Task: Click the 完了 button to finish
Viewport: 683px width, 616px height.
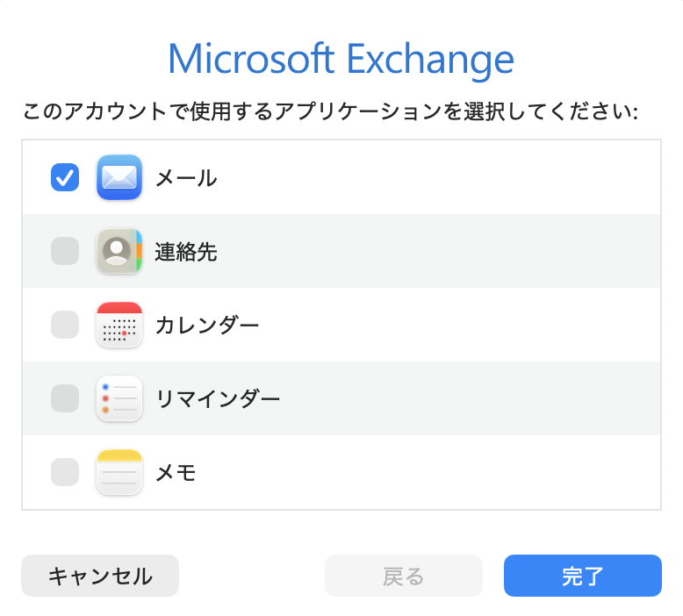Action: pos(582,576)
